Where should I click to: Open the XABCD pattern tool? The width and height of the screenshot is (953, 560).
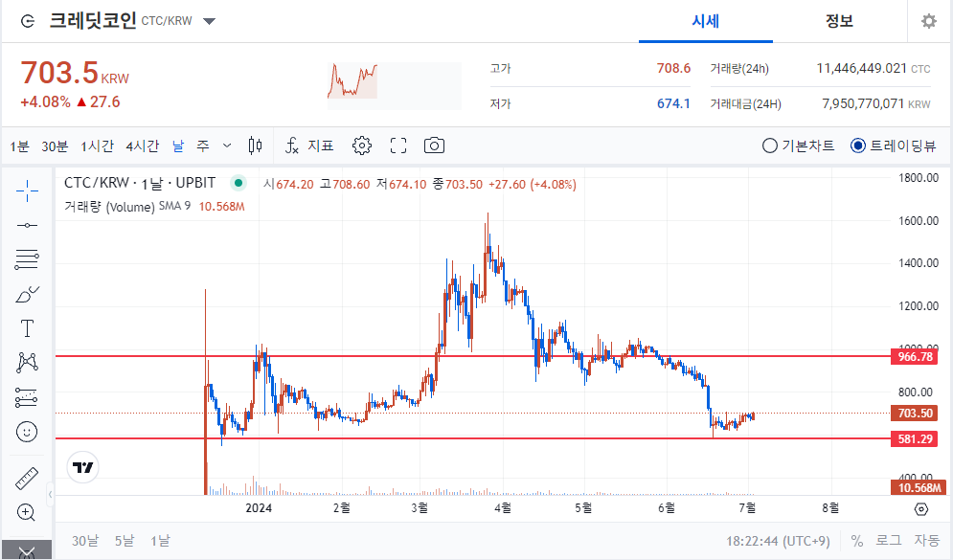pyautogui.click(x=26, y=363)
